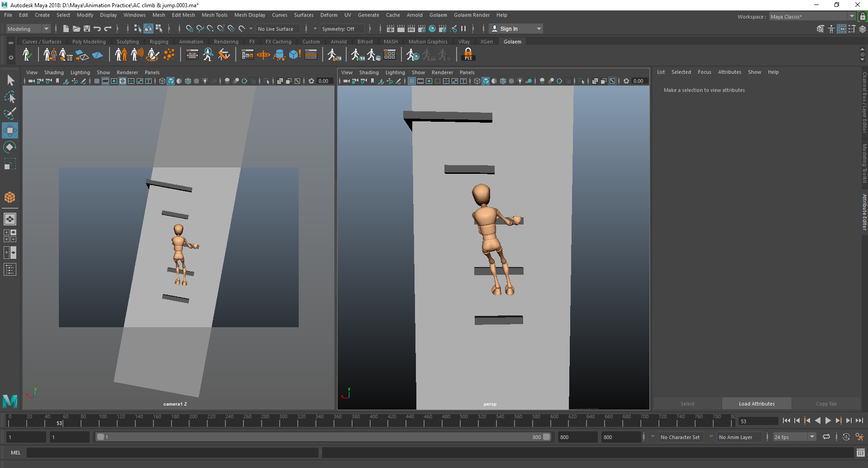Choose the Lasso selection tool
Image resolution: width=868 pixels, height=468 pixels.
click(x=10, y=97)
